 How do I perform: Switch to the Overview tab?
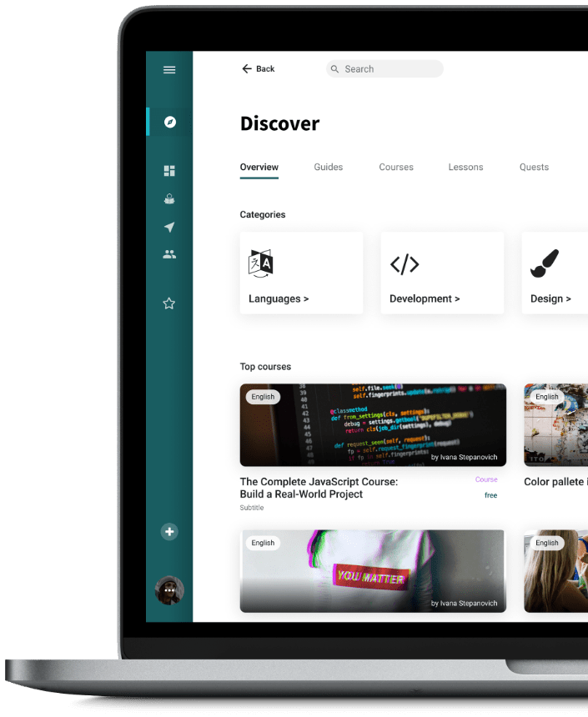tap(259, 168)
